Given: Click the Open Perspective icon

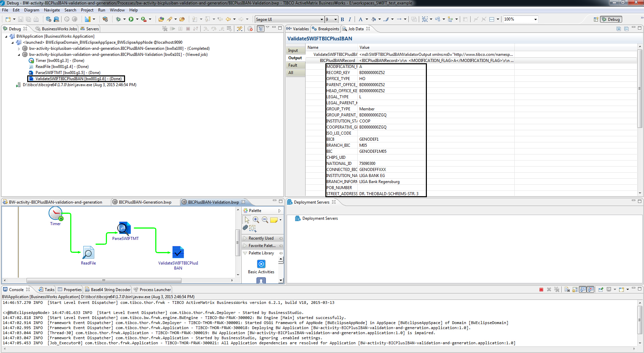Looking at the screenshot, I should point(596,19).
